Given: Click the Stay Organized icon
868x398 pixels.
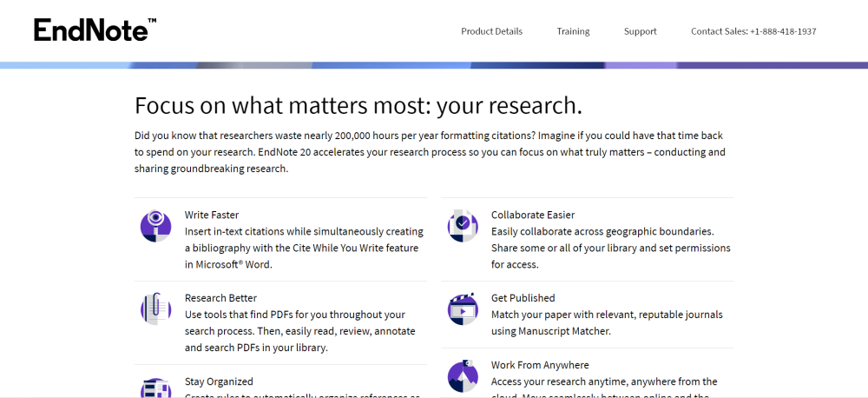Looking at the screenshot, I should tap(155, 388).
